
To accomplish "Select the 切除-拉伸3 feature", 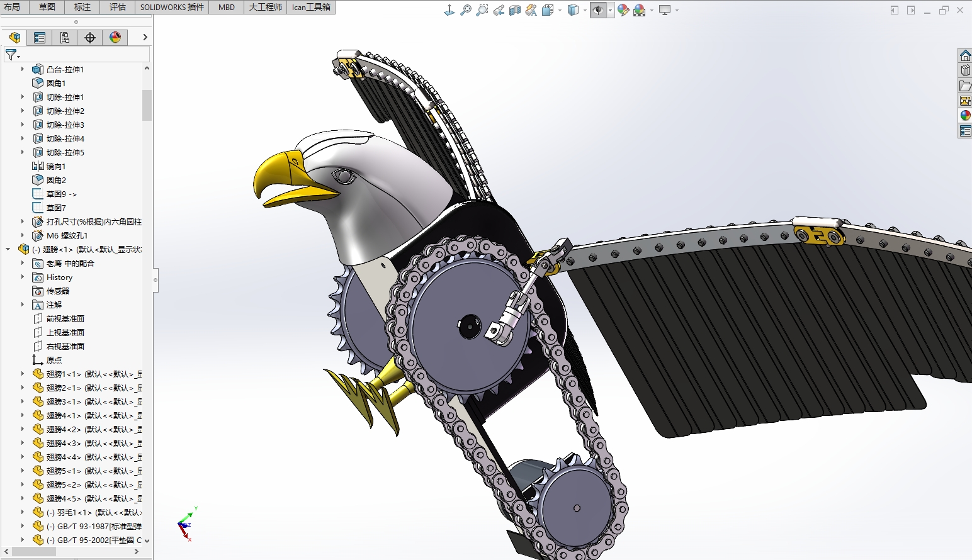I will coord(65,125).
